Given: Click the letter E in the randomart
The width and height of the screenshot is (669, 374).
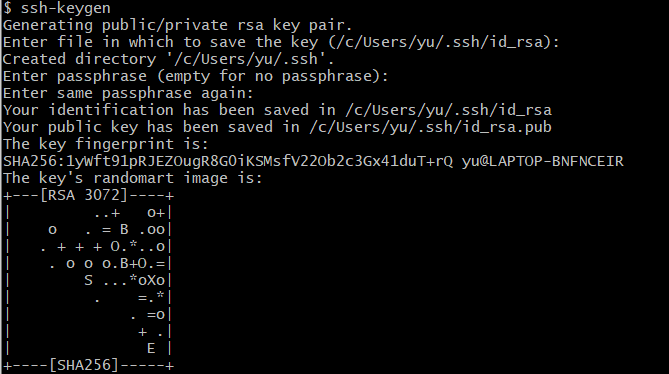Looking at the screenshot, I should click(151, 349).
